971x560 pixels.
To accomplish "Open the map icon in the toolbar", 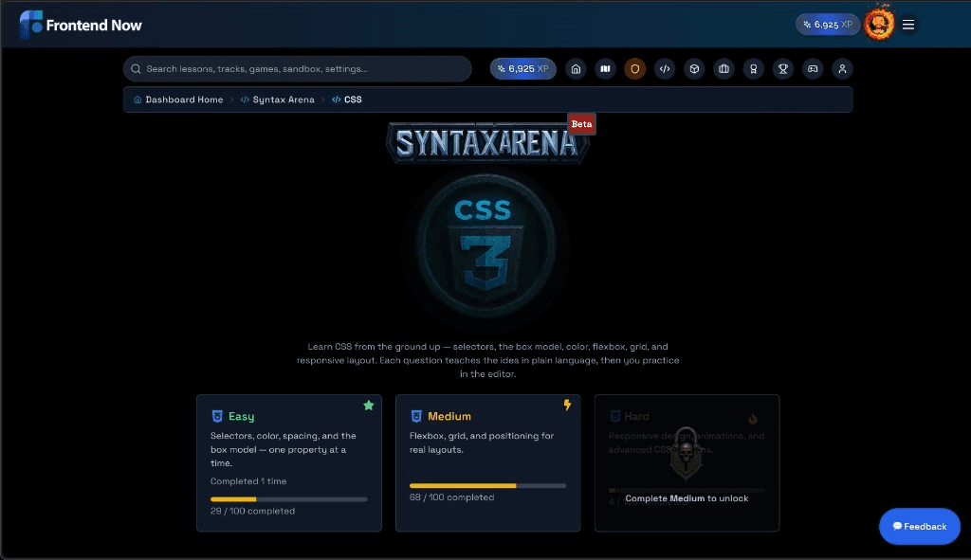I will click(606, 68).
